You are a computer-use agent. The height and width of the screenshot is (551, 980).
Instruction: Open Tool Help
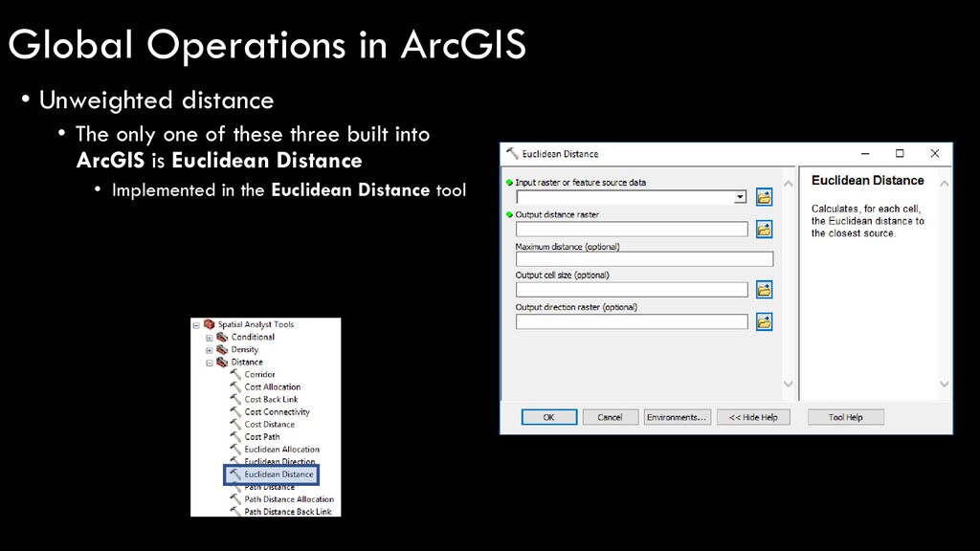tap(846, 417)
